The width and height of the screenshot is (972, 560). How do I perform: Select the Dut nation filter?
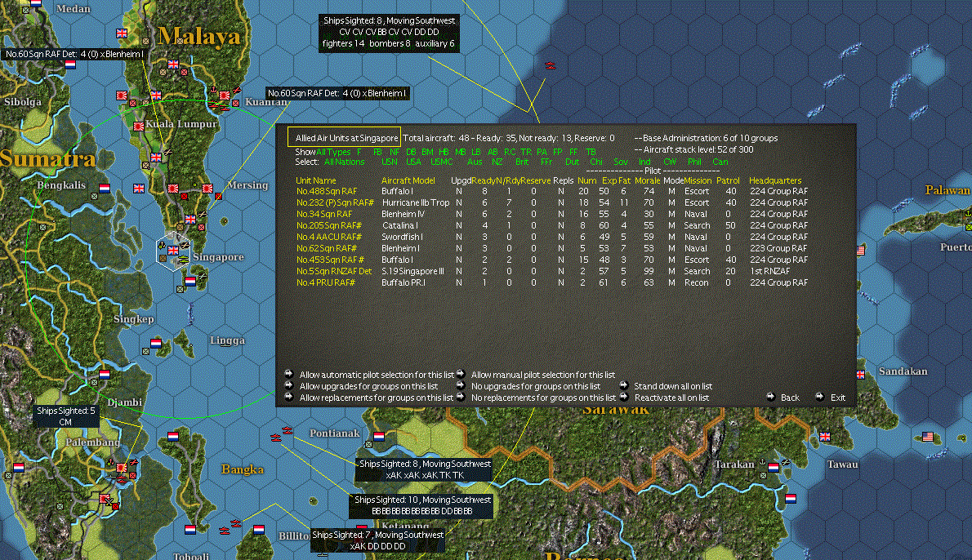[x=572, y=162]
